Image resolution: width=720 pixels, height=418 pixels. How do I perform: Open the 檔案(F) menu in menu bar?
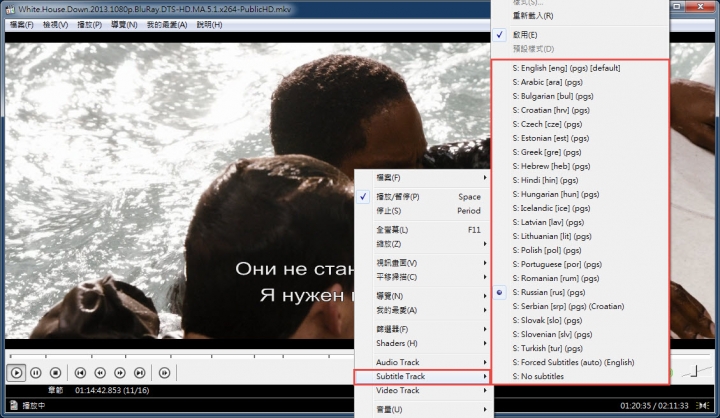click(22, 25)
